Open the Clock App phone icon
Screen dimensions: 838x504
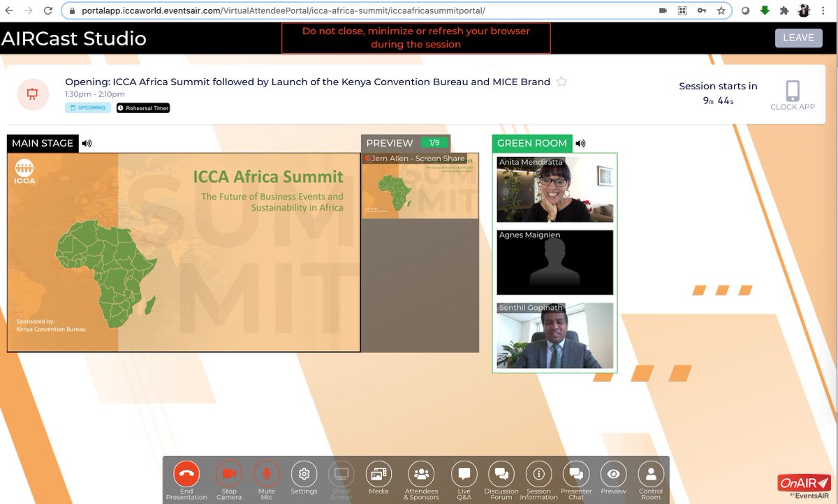coord(793,91)
